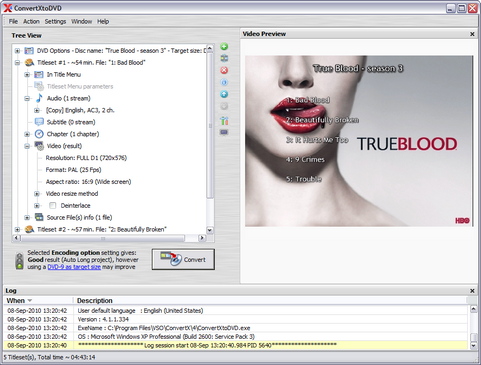Click the Audio music note icon

coord(39,98)
